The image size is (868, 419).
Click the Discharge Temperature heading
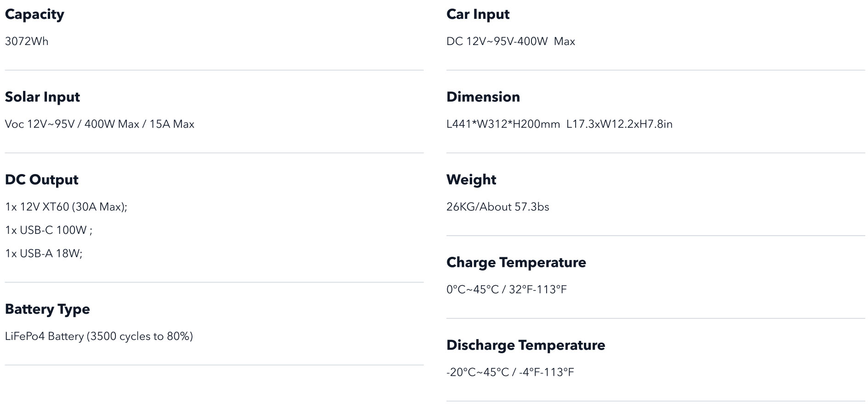526,345
